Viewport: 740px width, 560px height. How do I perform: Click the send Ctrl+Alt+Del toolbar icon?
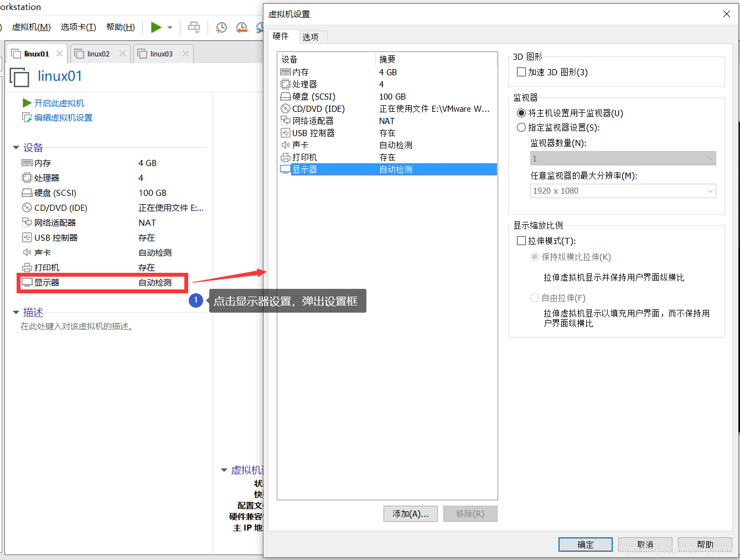pyautogui.click(x=194, y=27)
